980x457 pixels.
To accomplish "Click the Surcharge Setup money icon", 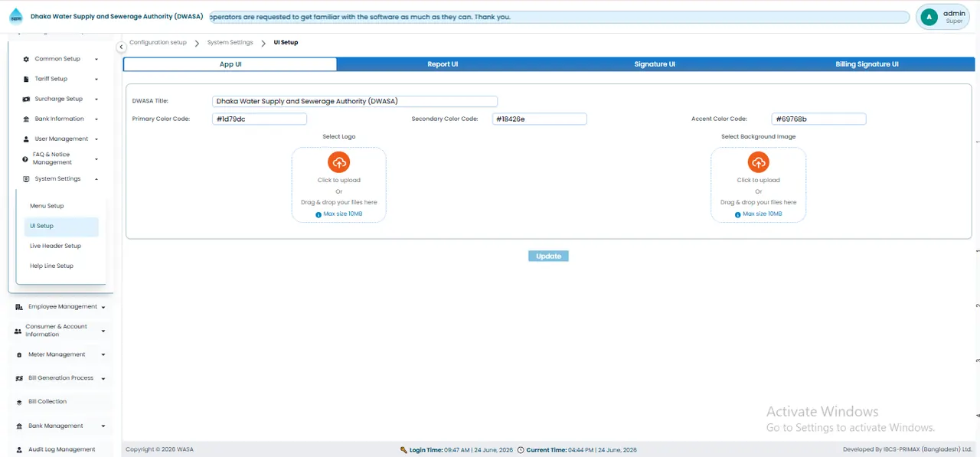I will point(27,99).
